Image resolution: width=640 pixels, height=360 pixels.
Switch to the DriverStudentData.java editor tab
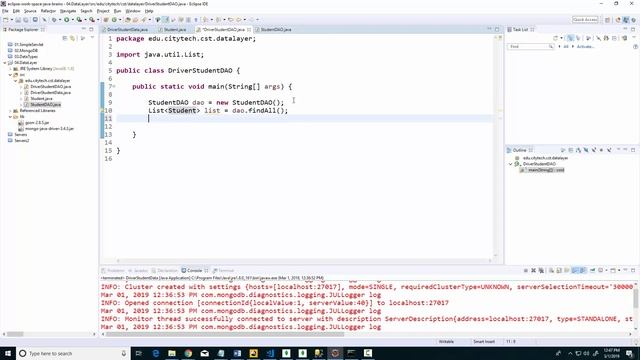[127, 29]
